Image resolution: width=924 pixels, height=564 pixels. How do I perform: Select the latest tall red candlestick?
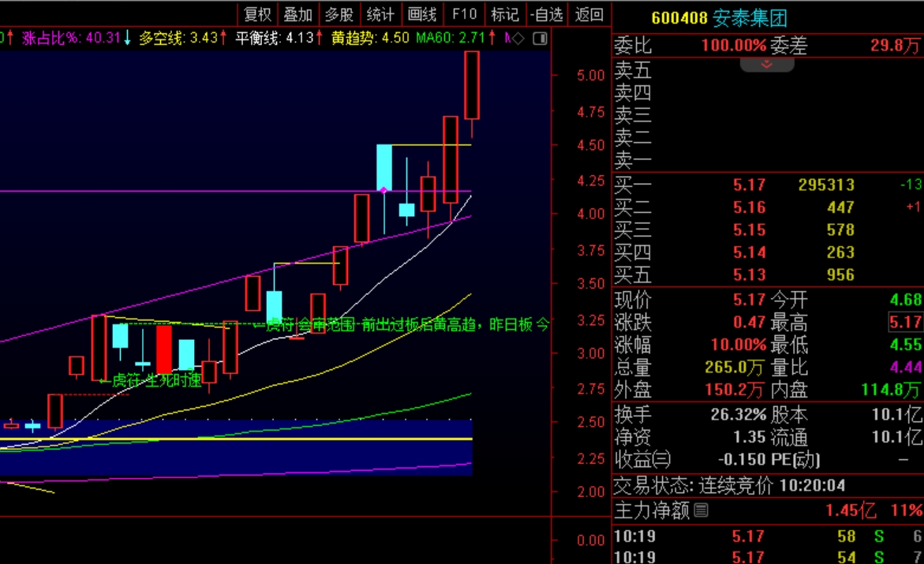point(471,85)
